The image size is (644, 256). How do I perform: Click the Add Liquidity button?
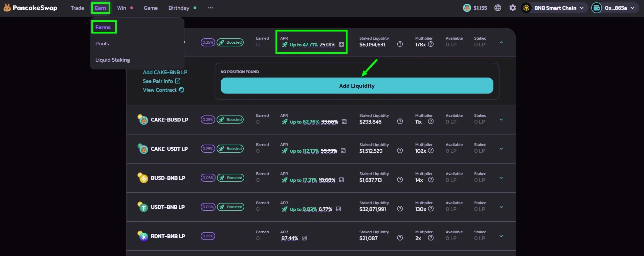[x=357, y=86]
